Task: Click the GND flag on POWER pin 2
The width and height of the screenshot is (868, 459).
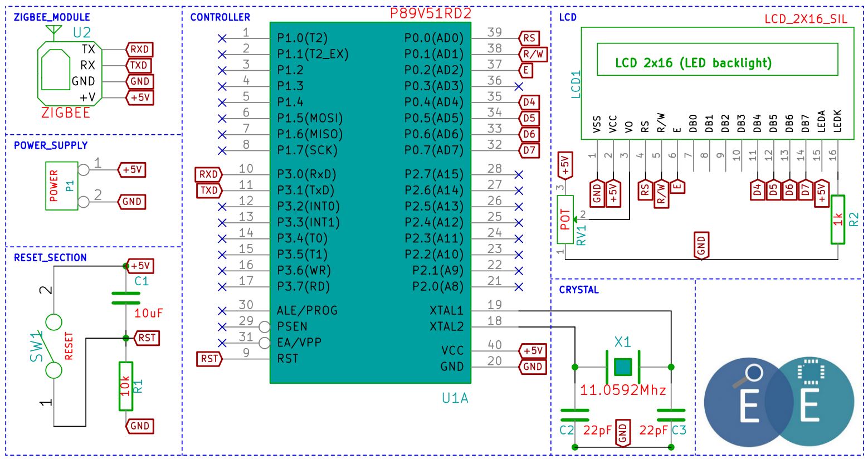Action: (x=132, y=202)
